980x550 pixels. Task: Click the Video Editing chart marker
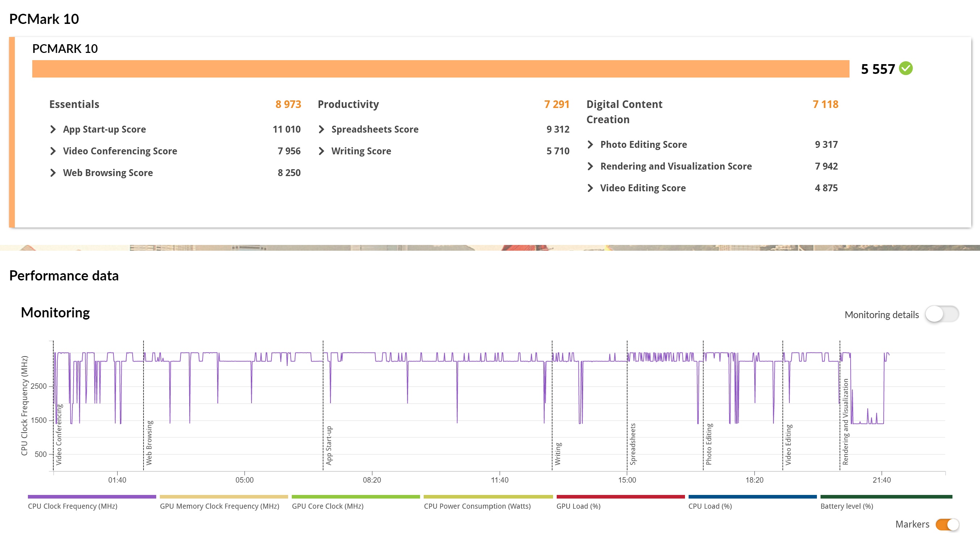788,445
